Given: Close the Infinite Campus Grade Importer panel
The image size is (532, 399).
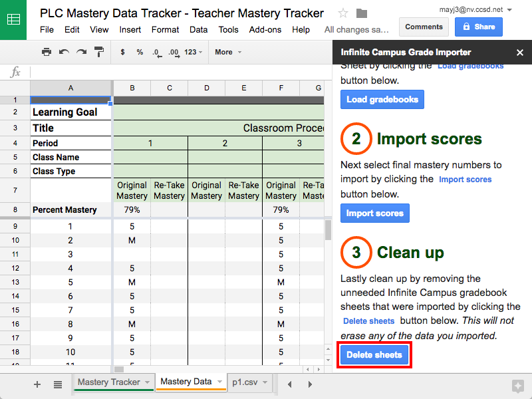Looking at the screenshot, I should (520, 53).
